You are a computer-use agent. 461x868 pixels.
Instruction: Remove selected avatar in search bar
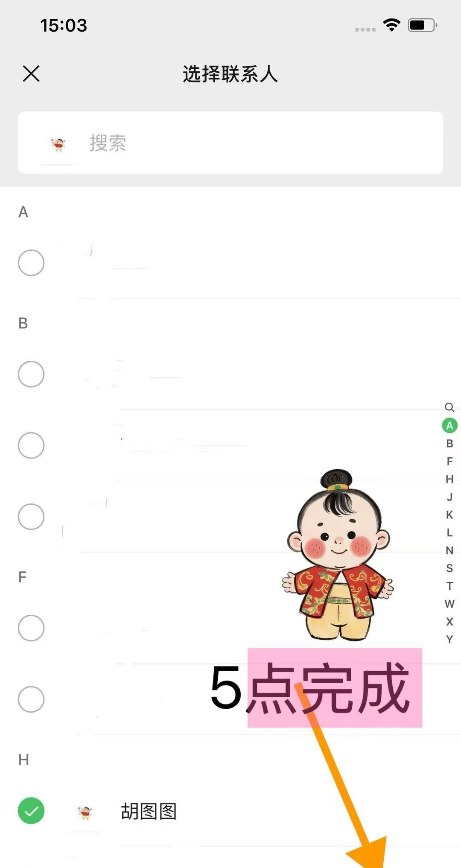58,144
